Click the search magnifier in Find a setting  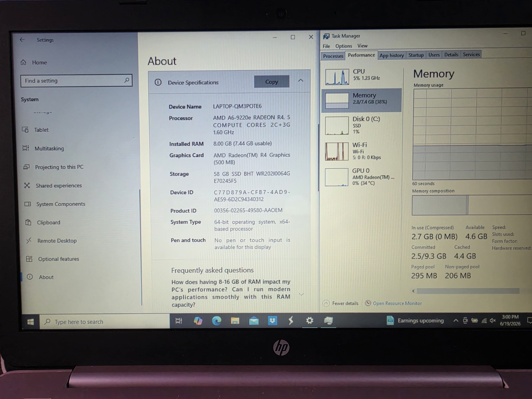click(x=127, y=80)
